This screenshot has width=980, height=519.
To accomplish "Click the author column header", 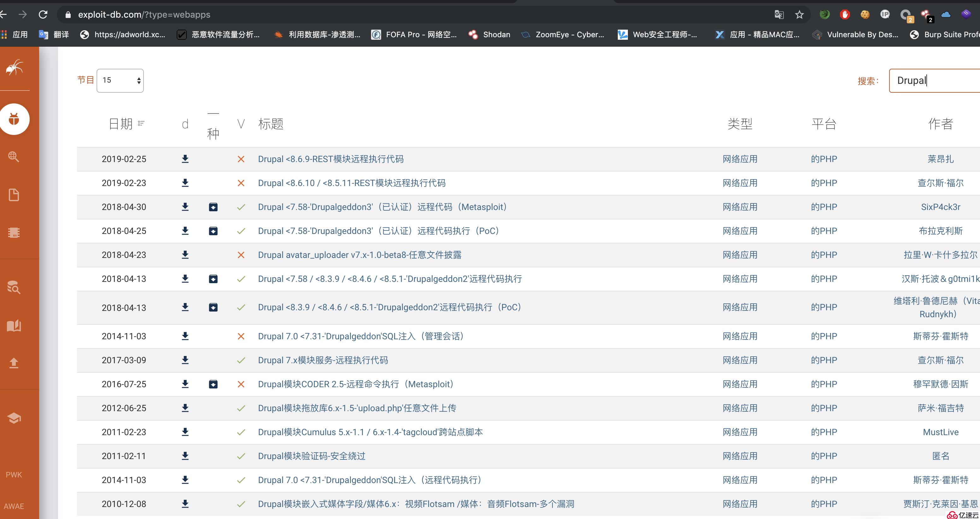I will coord(941,124).
